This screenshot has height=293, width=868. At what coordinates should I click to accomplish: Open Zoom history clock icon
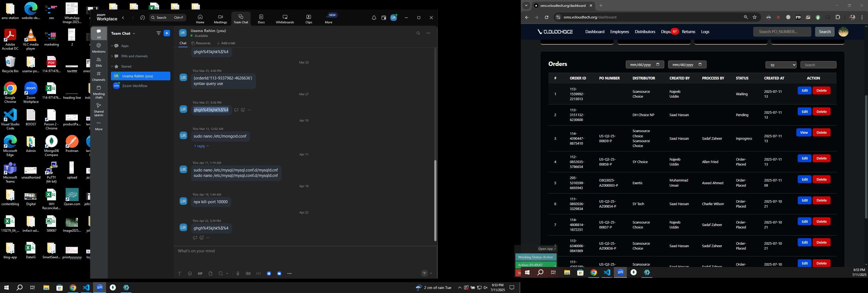coord(142,18)
